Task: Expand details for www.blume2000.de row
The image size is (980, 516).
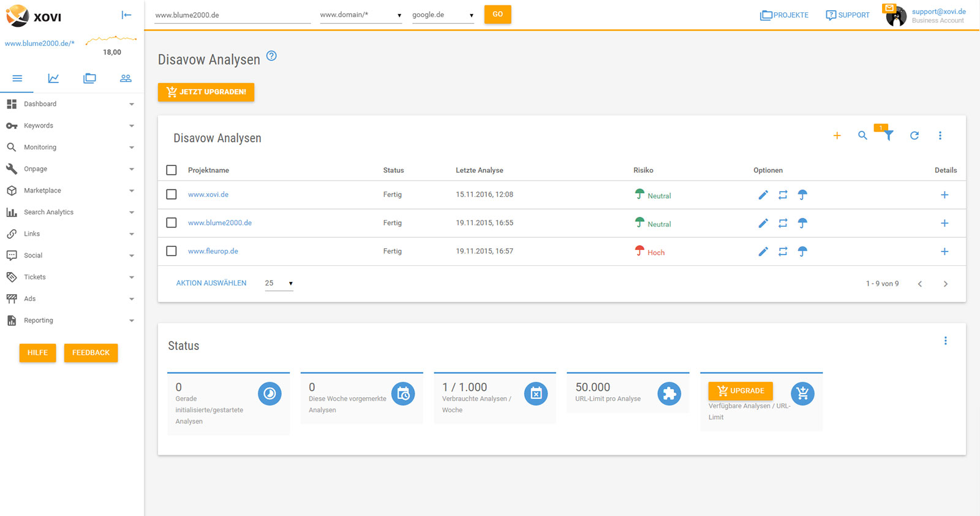Action: tap(944, 223)
